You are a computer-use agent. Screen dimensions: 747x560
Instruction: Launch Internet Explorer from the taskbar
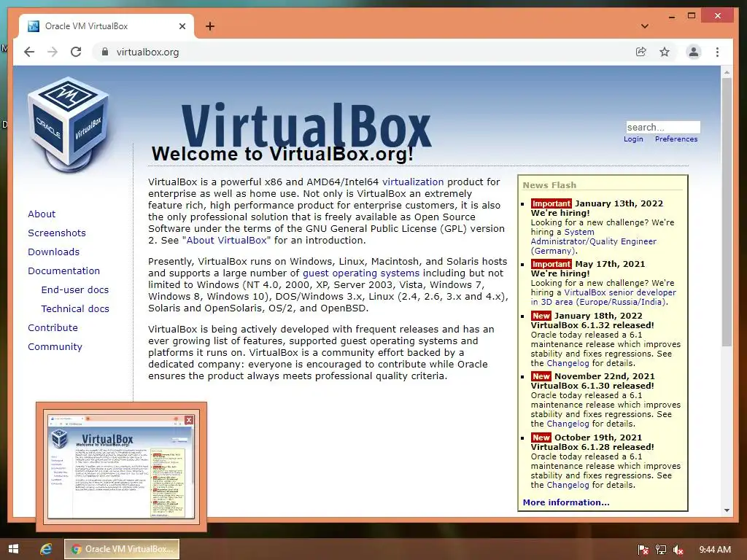pos(46,549)
